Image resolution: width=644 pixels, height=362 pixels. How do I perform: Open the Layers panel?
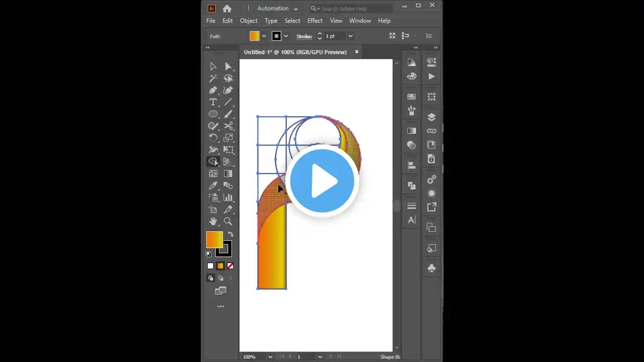coord(431,117)
